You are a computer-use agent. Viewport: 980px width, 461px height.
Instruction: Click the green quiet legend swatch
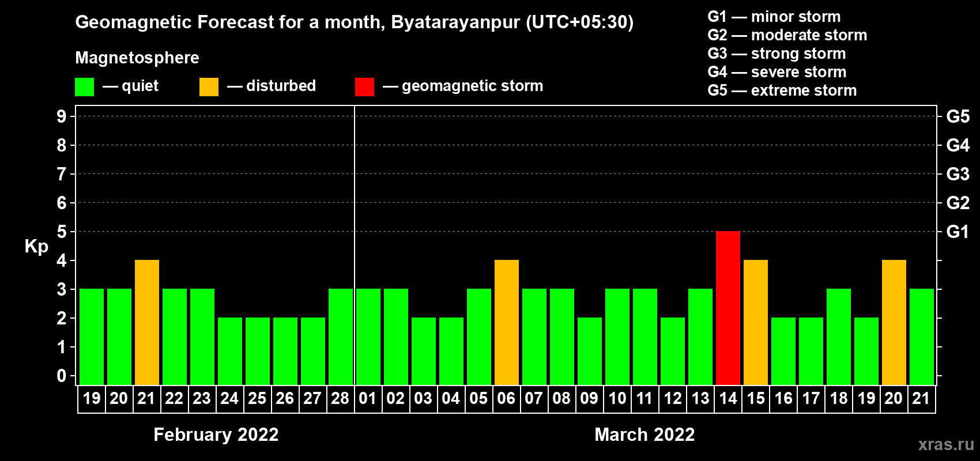(84, 87)
